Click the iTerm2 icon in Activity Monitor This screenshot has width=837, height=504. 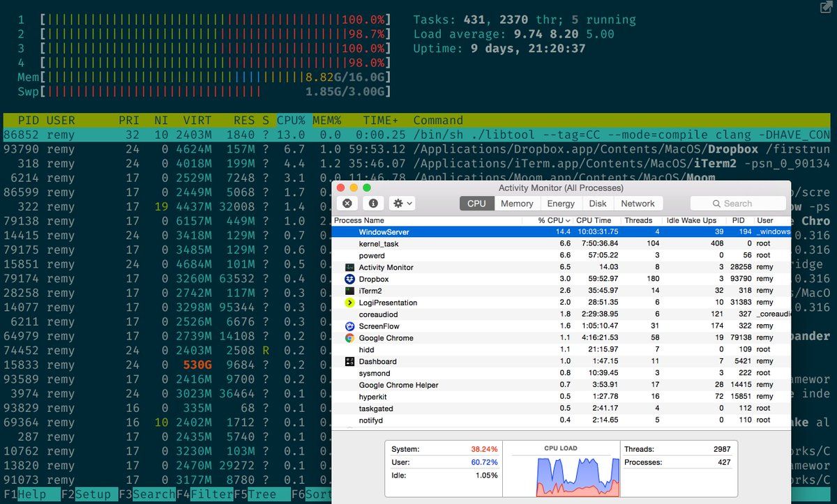coord(350,291)
